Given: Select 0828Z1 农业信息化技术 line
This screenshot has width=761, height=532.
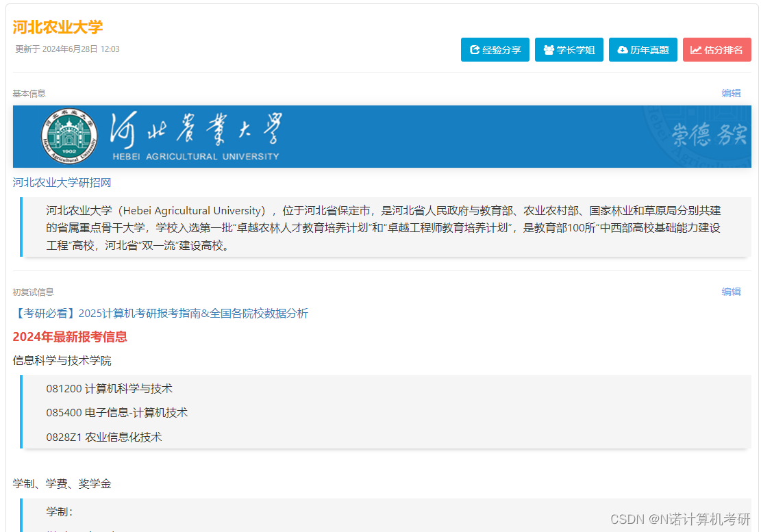Looking at the screenshot, I should point(104,437).
